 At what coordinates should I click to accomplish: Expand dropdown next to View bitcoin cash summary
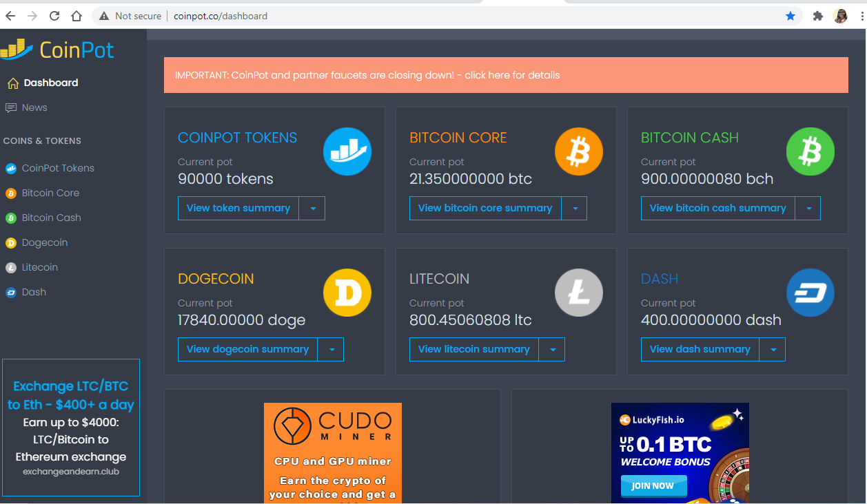(x=808, y=209)
